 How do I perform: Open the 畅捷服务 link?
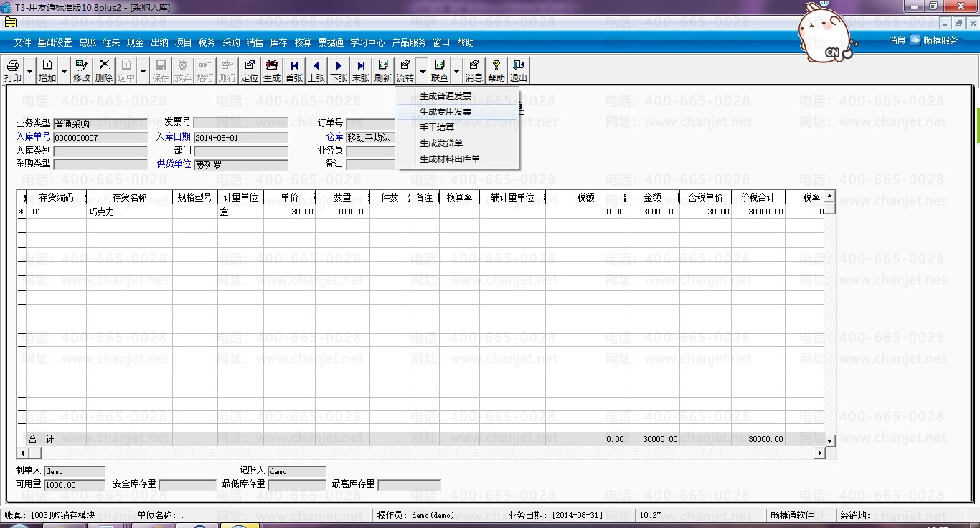(x=941, y=41)
